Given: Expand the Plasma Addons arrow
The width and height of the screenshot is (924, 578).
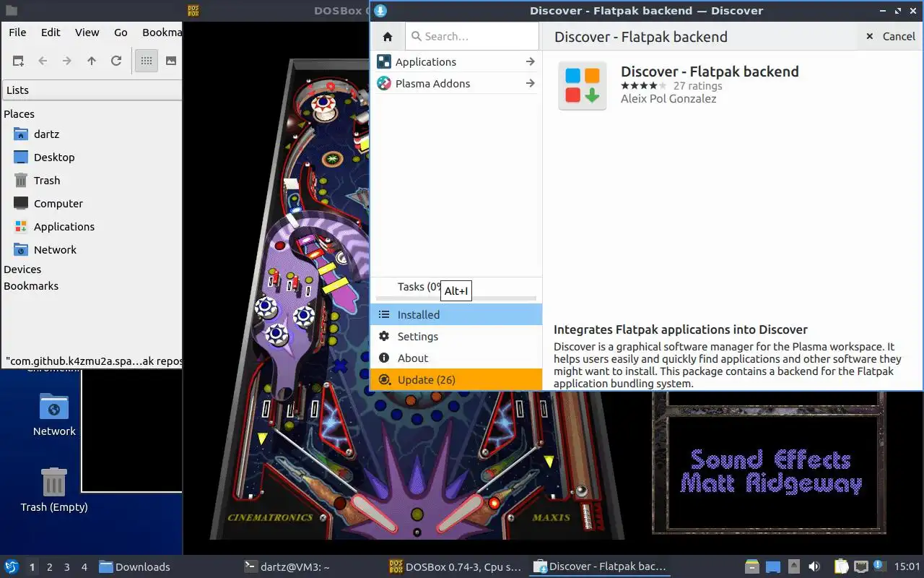Looking at the screenshot, I should (x=530, y=84).
